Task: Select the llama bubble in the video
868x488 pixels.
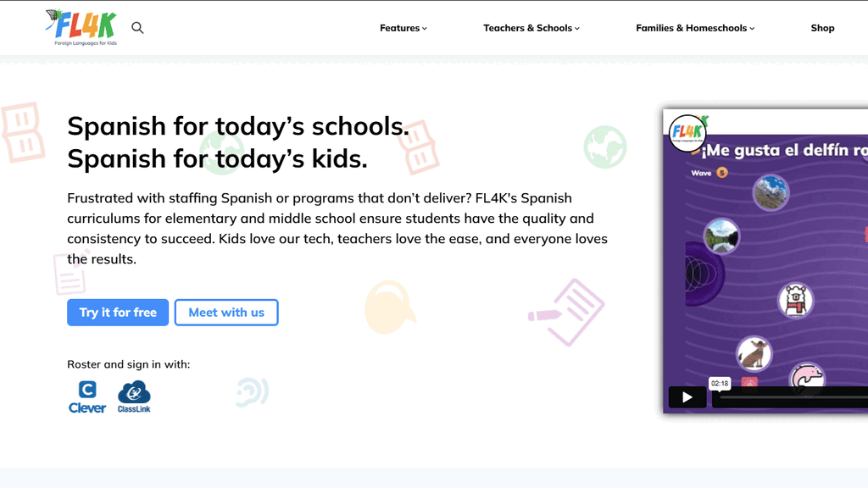Action: [795, 301]
